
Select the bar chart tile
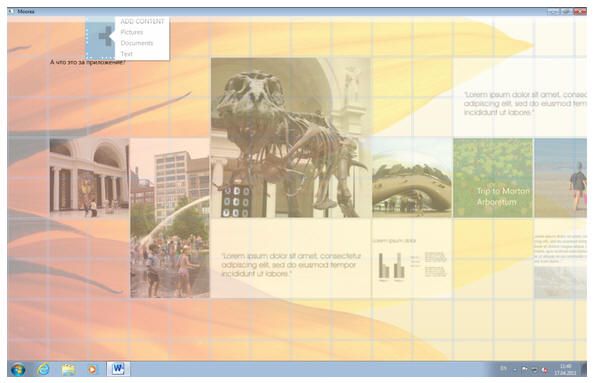point(412,258)
